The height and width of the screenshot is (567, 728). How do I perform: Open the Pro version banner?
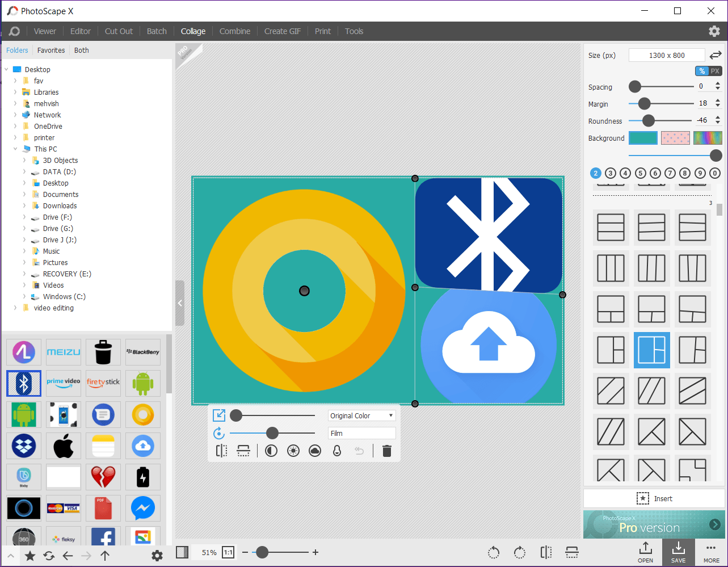[654, 524]
